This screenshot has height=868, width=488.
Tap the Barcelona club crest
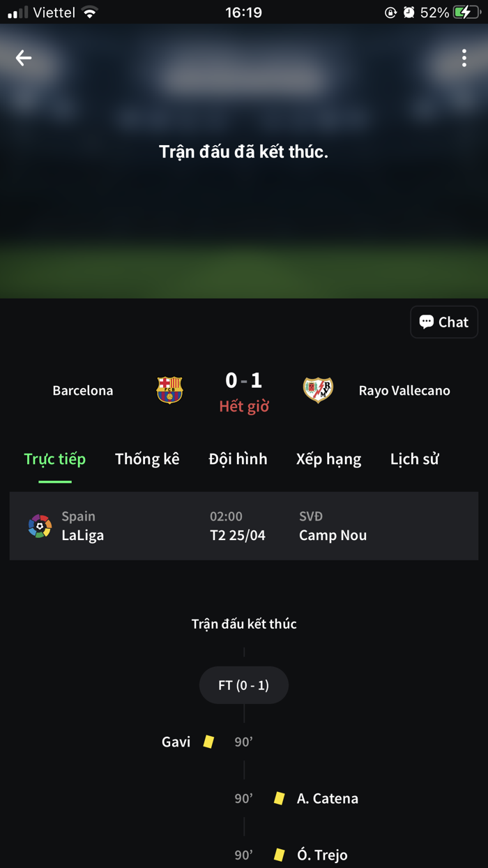click(169, 390)
